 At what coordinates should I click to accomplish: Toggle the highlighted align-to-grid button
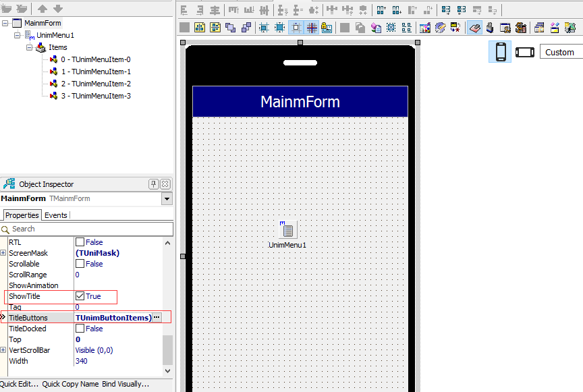296,28
